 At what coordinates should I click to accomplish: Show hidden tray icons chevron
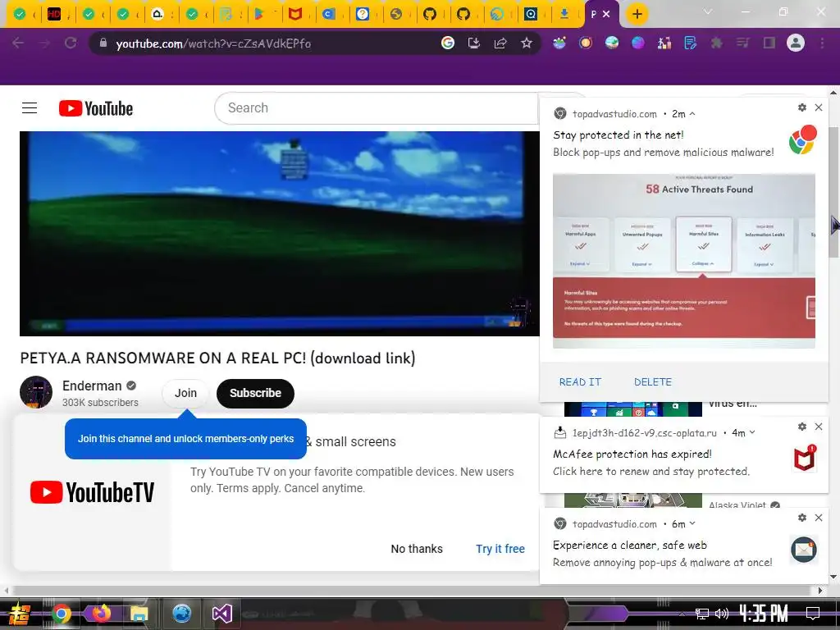point(682,614)
